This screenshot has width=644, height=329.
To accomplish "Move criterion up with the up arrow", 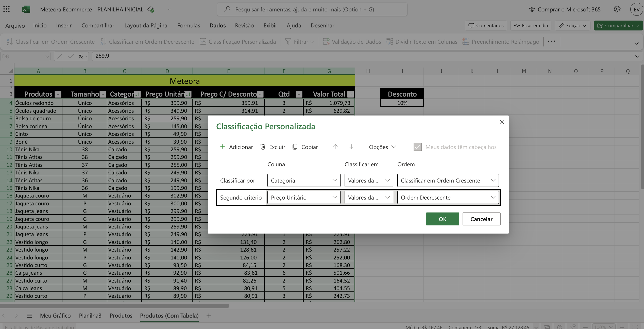I will (335, 147).
